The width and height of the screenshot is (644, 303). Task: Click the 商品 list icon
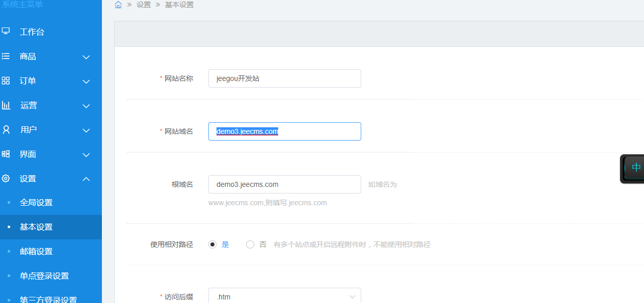(6, 56)
